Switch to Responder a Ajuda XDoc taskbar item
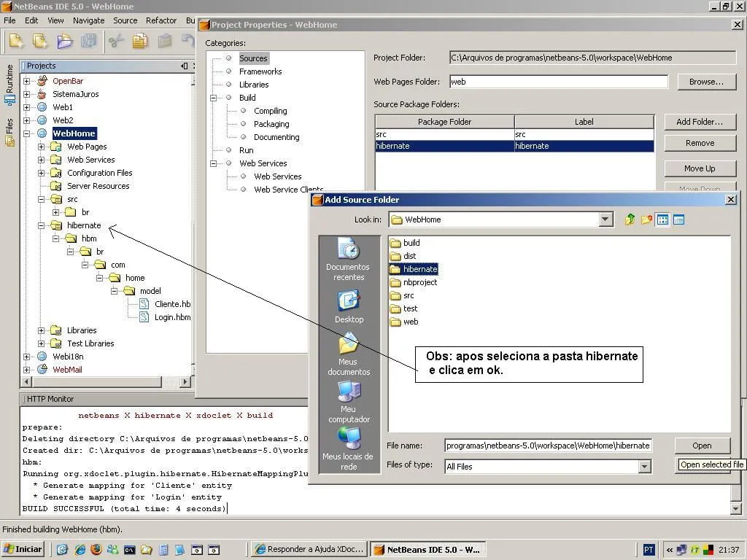This screenshot has width=747, height=560. (309, 550)
